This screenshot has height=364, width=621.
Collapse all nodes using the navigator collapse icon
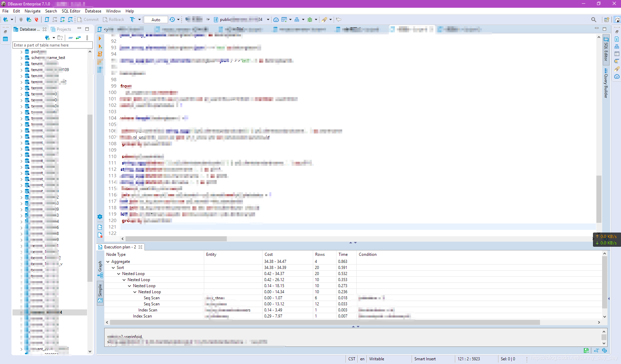71,38
